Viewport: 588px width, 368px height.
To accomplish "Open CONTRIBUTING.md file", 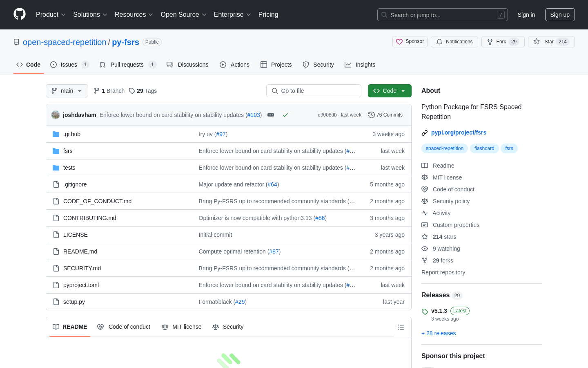I will 90,218.
